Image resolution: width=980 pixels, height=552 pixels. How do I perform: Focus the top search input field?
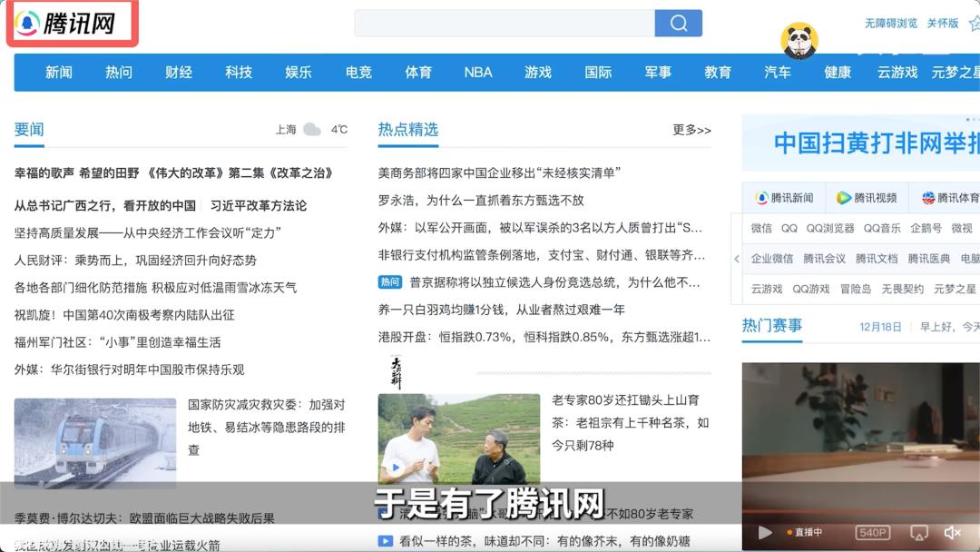coord(505,23)
